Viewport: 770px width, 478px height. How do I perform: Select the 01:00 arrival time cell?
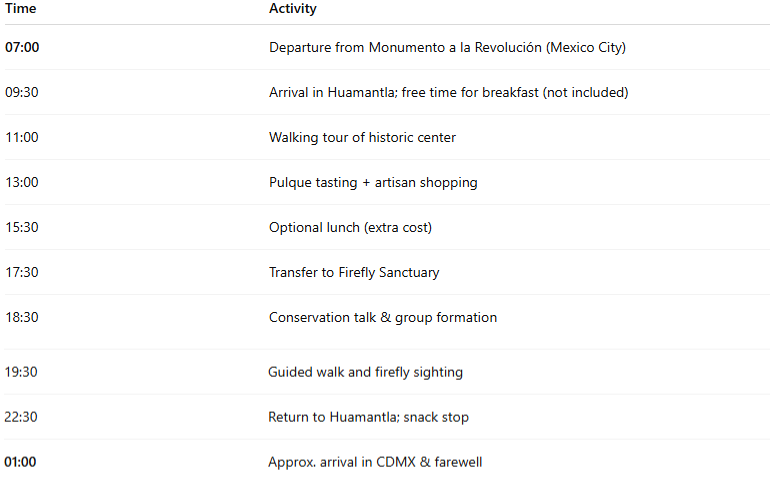(x=20, y=462)
